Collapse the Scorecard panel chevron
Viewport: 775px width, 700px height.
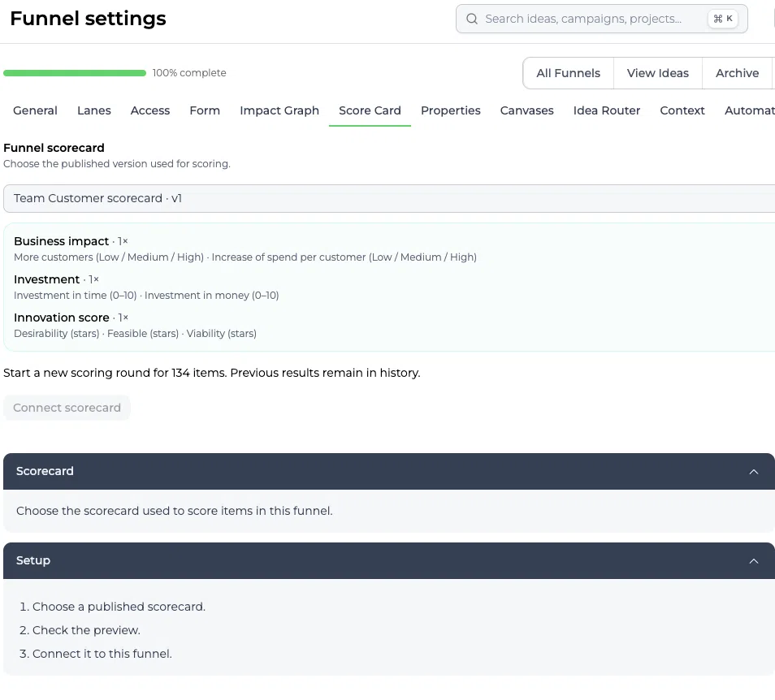coord(753,472)
